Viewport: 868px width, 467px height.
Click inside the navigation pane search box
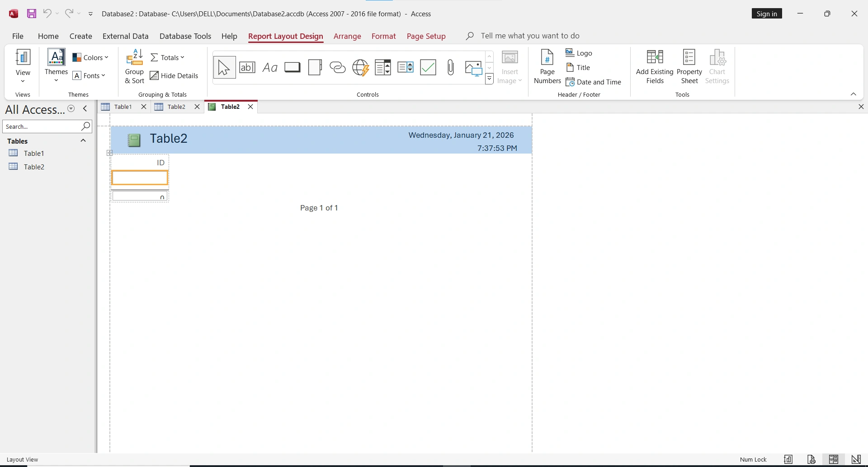click(43, 126)
